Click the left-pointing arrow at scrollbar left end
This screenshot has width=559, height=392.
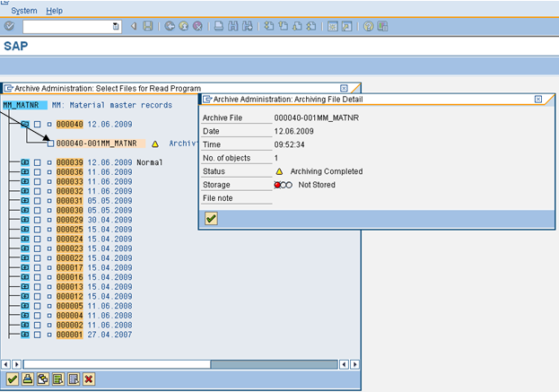pyautogui.click(x=6, y=364)
